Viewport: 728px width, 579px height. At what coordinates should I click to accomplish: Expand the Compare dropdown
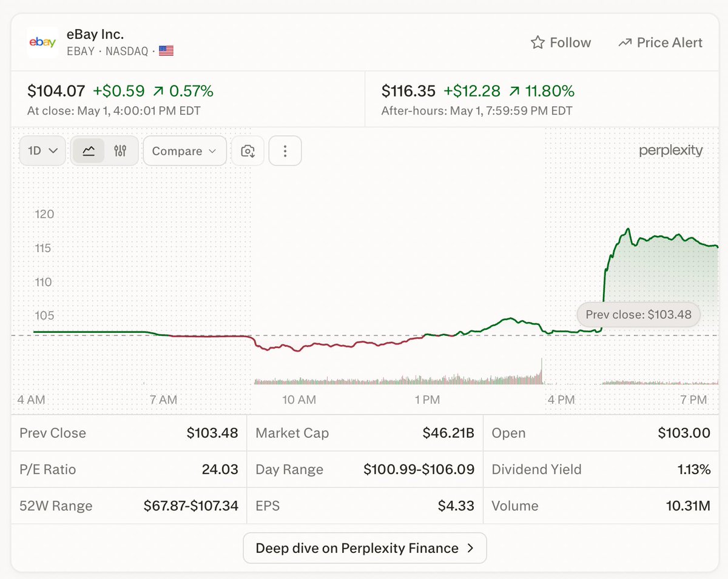pyautogui.click(x=184, y=151)
